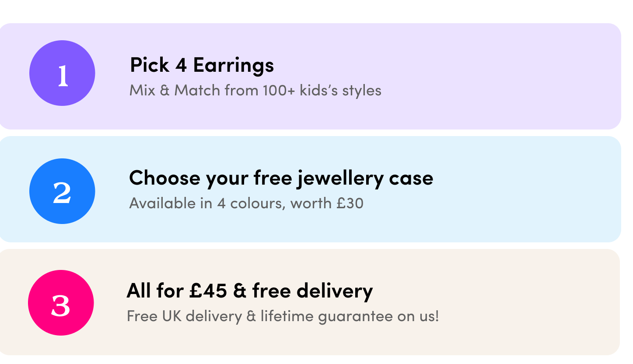Click Free UK delivery & lifetime guarantee text

click(x=283, y=316)
